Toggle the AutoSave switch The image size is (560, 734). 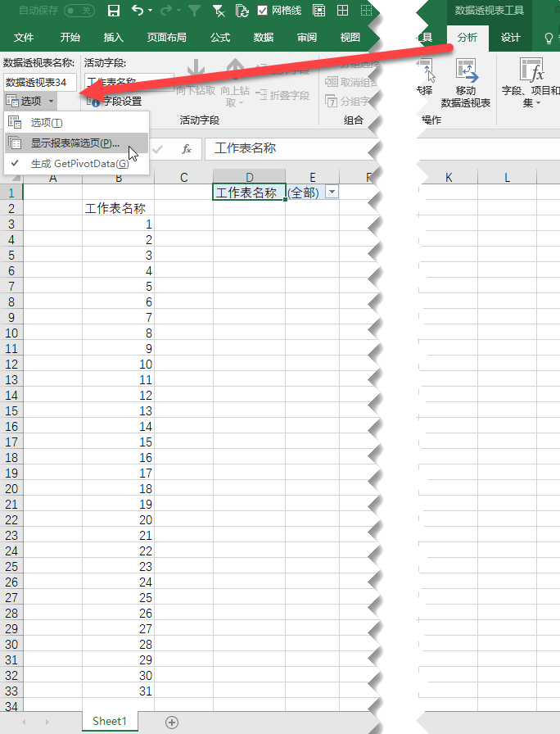point(79,11)
